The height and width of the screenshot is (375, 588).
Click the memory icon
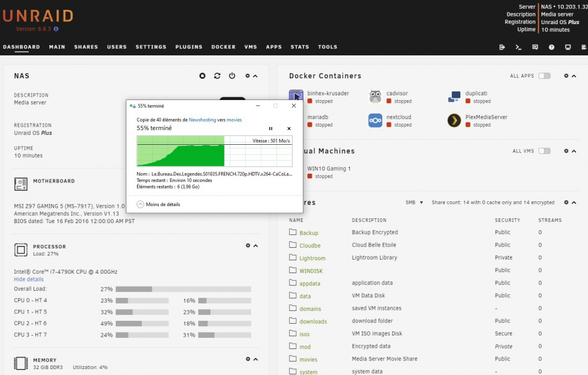coord(21,363)
